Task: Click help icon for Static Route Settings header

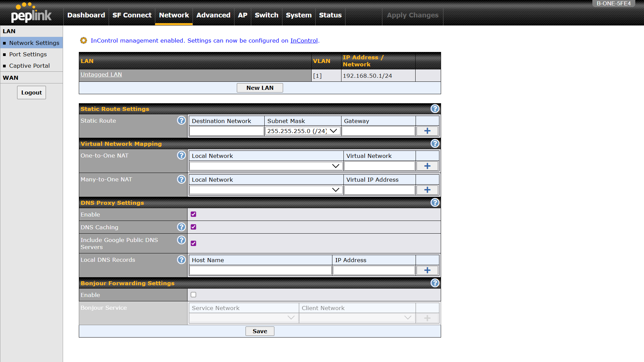Action: 435,109
